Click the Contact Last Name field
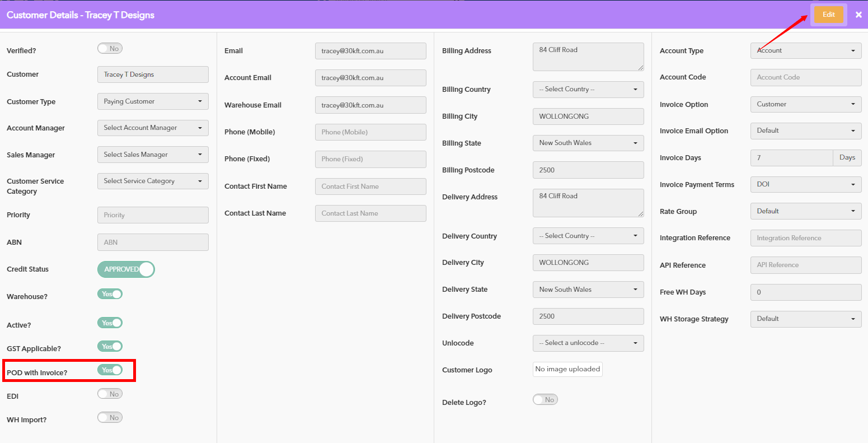Screen dimensions: 868x443 pyautogui.click(x=370, y=213)
